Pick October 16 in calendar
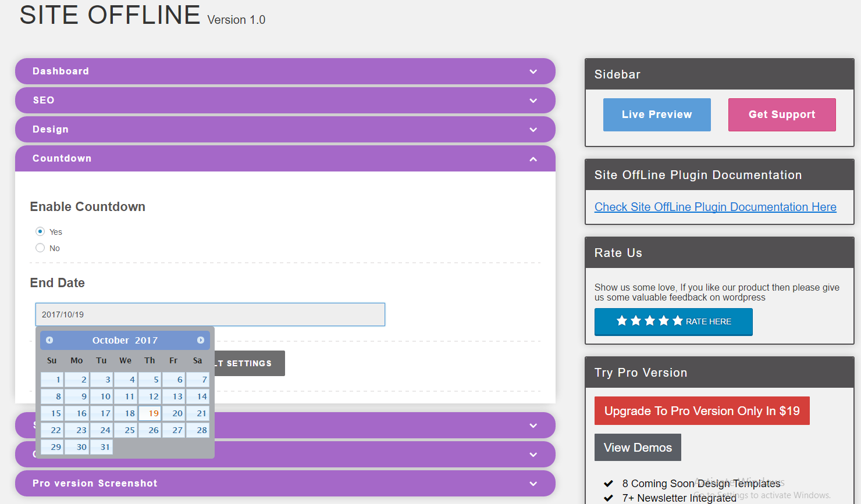Viewport: 861px width, 504px height. [x=77, y=413]
